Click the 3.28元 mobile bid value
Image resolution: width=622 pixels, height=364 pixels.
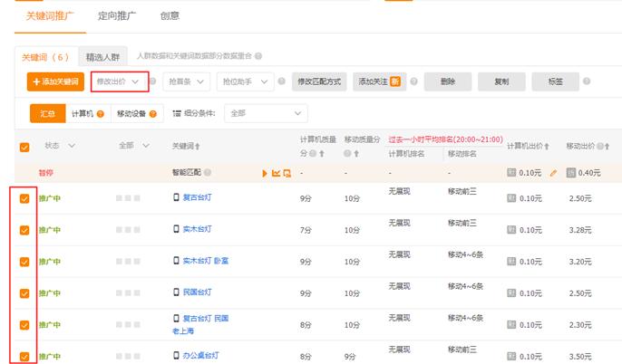tap(580, 230)
